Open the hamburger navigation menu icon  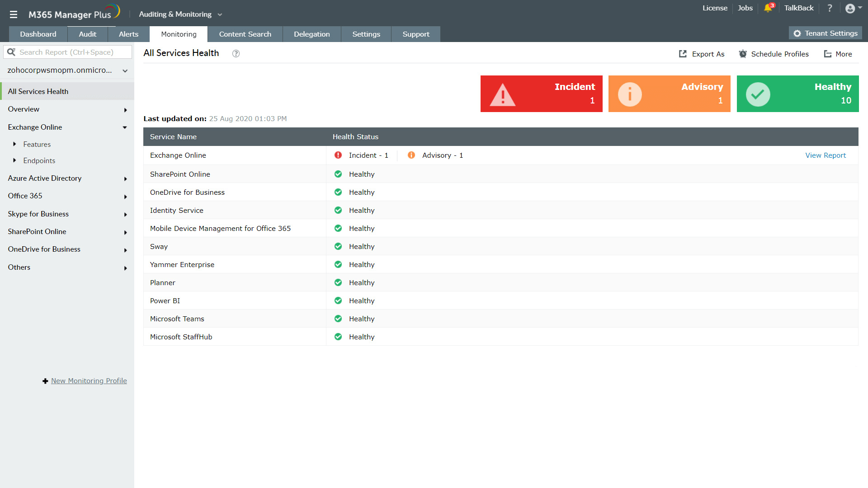click(14, 14)
